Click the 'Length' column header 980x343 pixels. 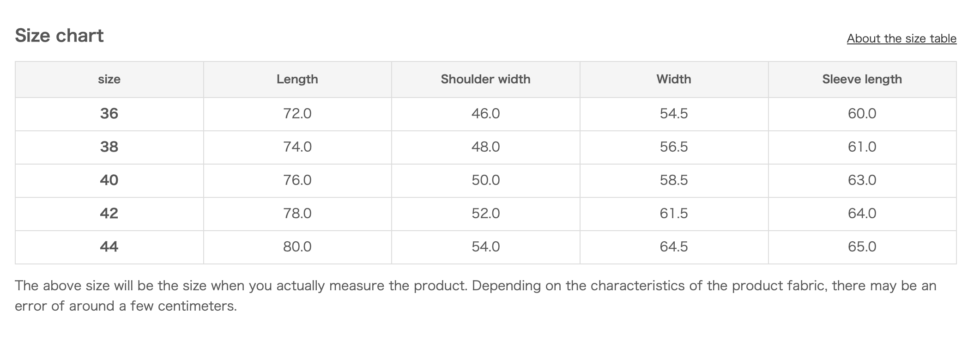297,79
